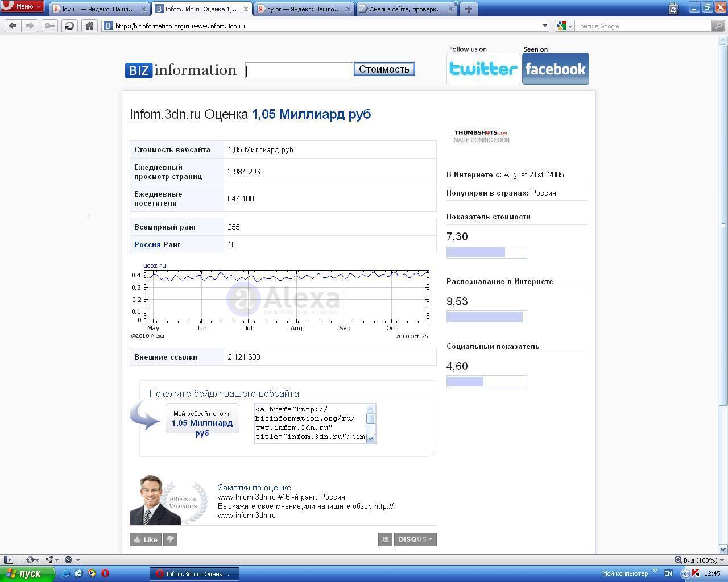
Task: Click inside the badge HTML code textarea
Action: pyautogui.click(x=310, y=423)
